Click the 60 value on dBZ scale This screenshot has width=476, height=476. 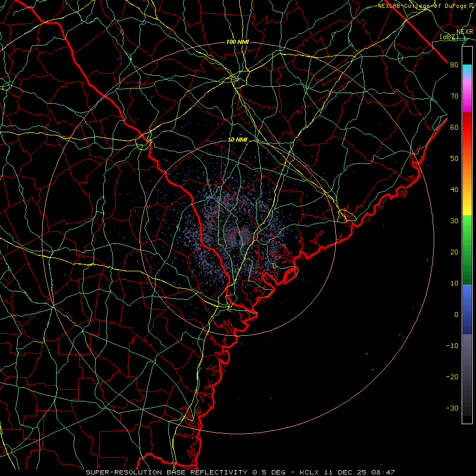click(454, 127)
